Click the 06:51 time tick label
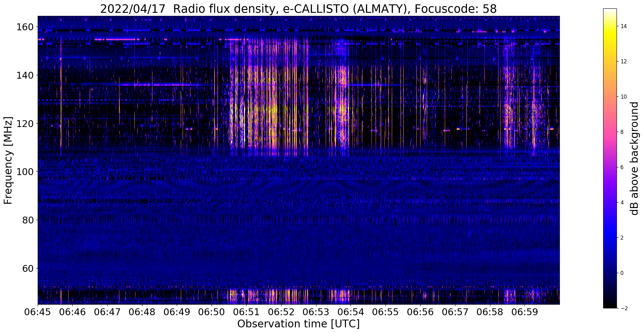Viewport: 644px width, 333px height. click(247, 312)
